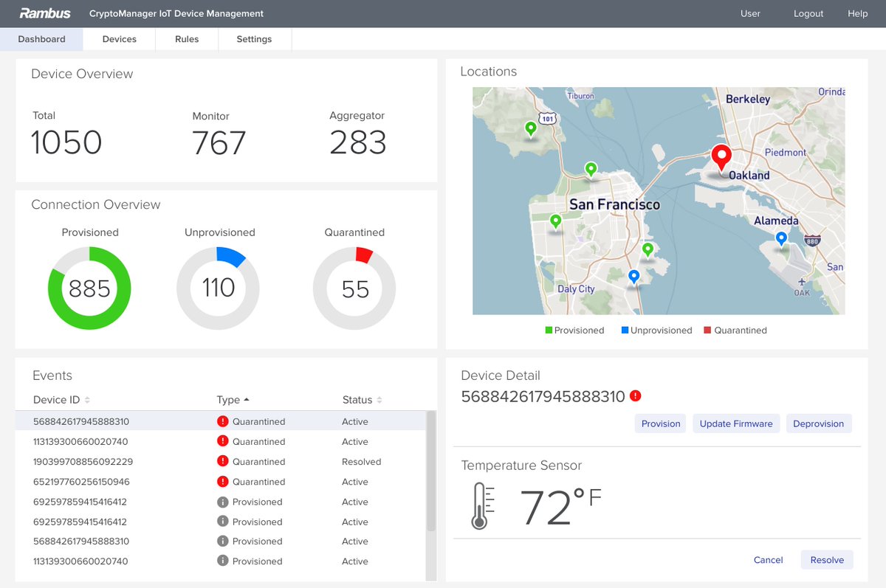Switch to the Devices tab

119,39
